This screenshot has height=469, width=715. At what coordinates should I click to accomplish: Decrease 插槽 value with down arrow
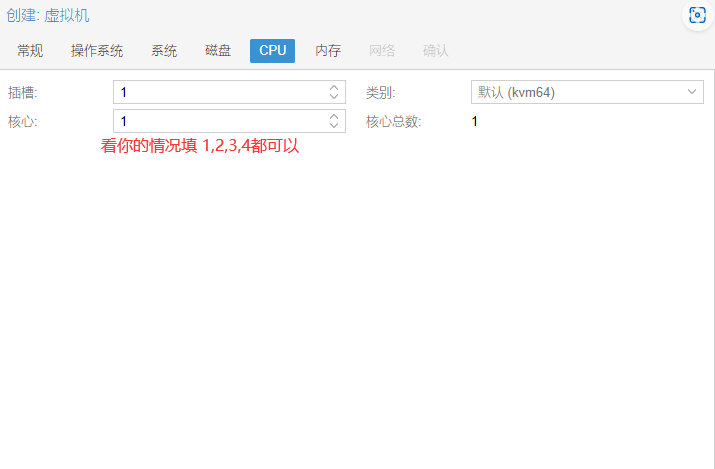click(334, 97)
